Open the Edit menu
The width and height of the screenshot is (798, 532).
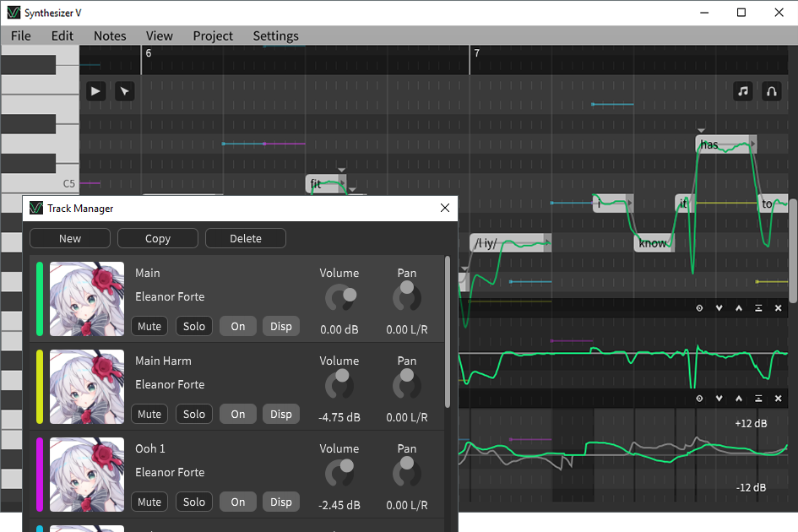(x=62, y=35)
